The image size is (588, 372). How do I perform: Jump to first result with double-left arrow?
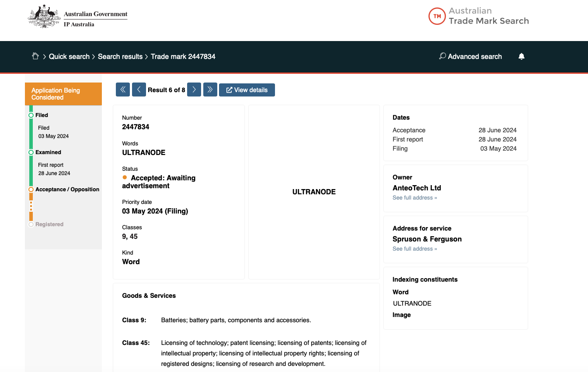click(123, 90)
